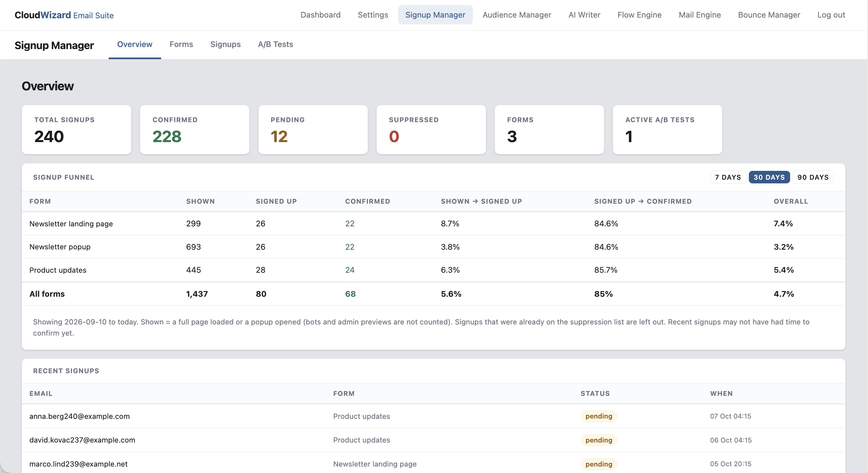Open the AI Writer section
The width and height of the screenshot is (868, 473).
pos(584,15)
